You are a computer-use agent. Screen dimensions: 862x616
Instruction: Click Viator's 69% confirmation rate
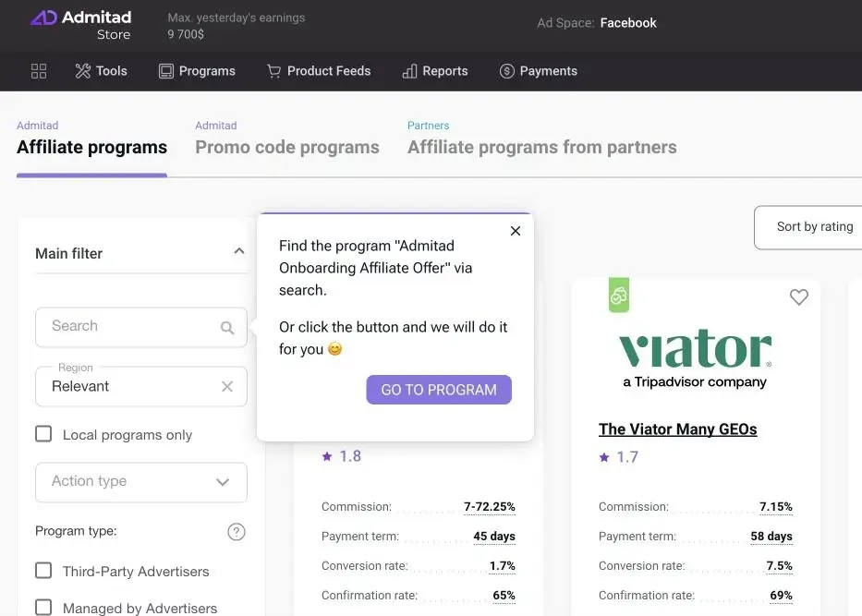pos(782,596)
